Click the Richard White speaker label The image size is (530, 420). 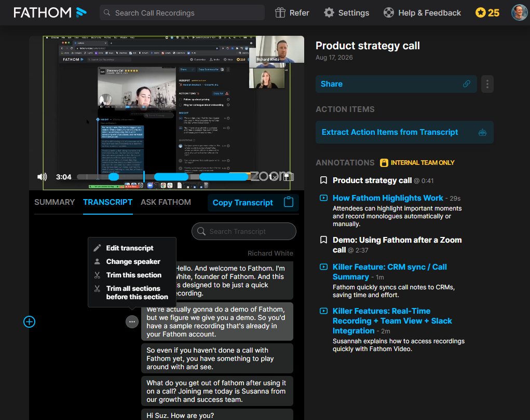270,253
